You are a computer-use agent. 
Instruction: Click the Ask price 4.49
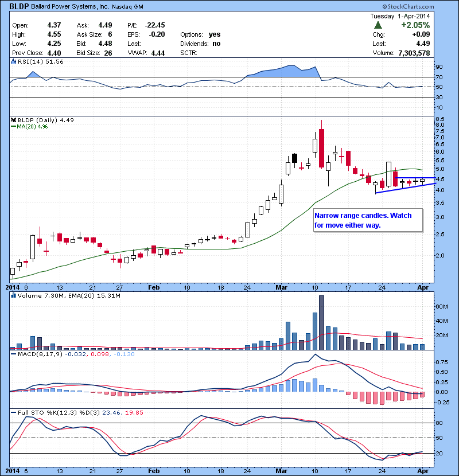105,25
